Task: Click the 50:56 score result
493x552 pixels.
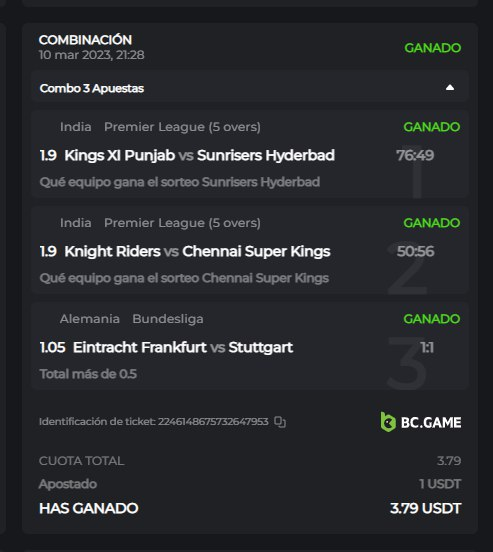Action: click(416, 251)
